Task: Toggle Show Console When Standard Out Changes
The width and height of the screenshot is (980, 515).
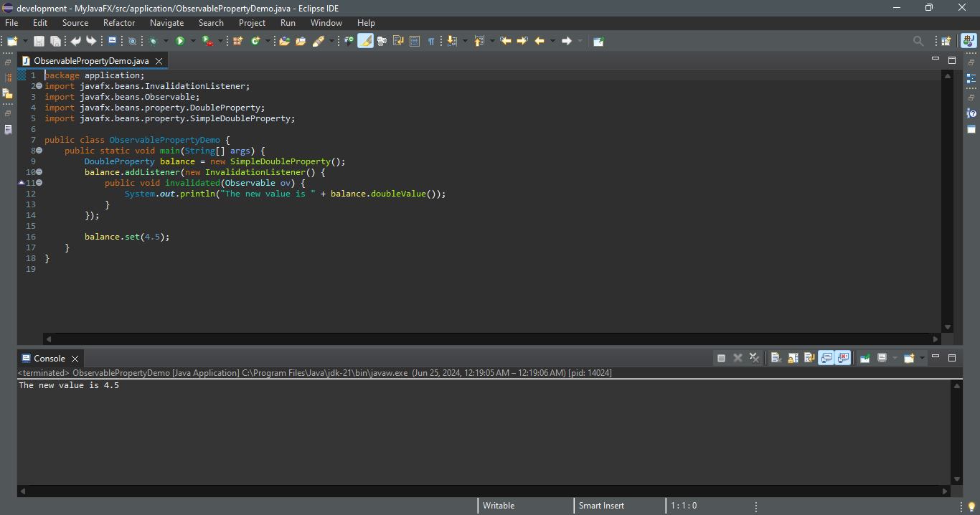Action: [826, 358]
